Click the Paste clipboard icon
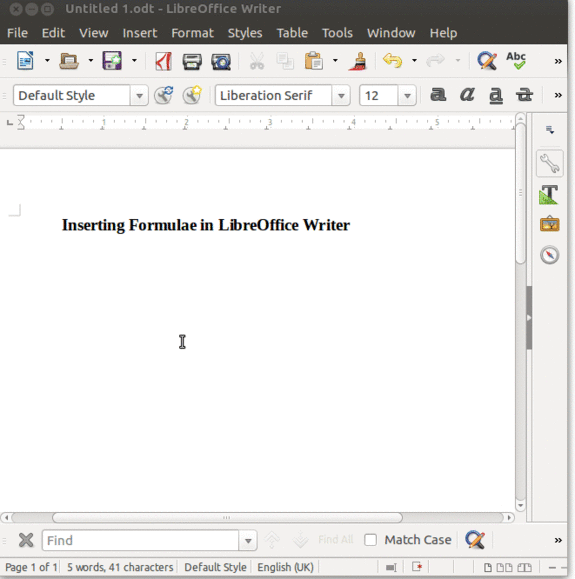The width and height of the screenshot is (575, 579). tap(314, 61)
